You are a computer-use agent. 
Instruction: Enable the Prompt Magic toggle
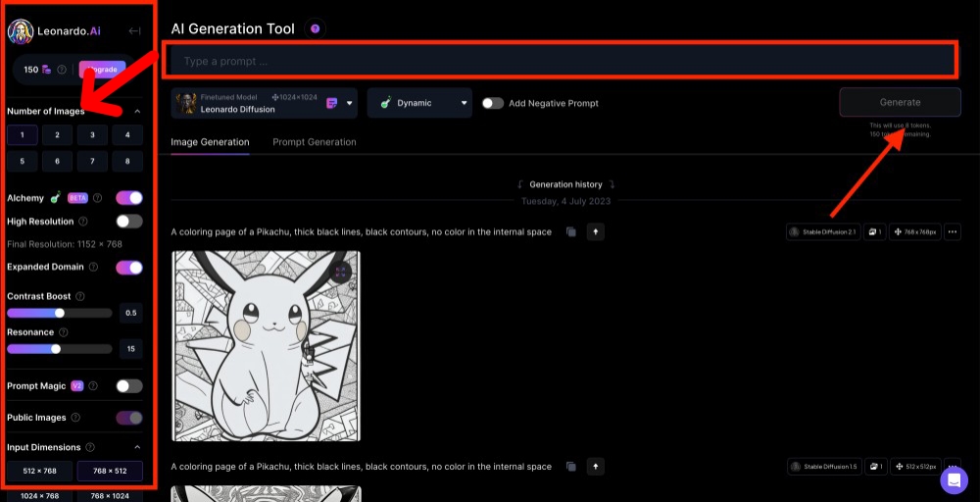pos(129,386)
